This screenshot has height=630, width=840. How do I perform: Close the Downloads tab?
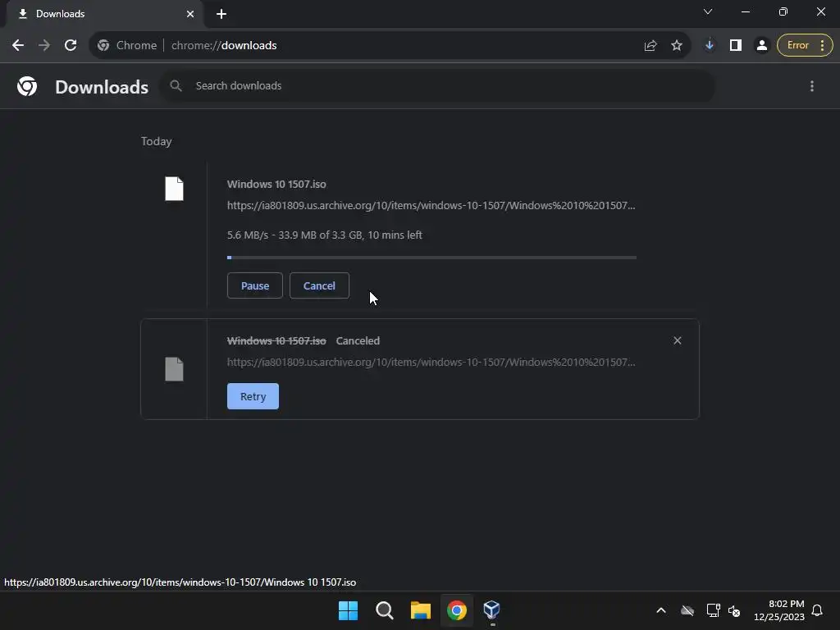tap(190, 14)
